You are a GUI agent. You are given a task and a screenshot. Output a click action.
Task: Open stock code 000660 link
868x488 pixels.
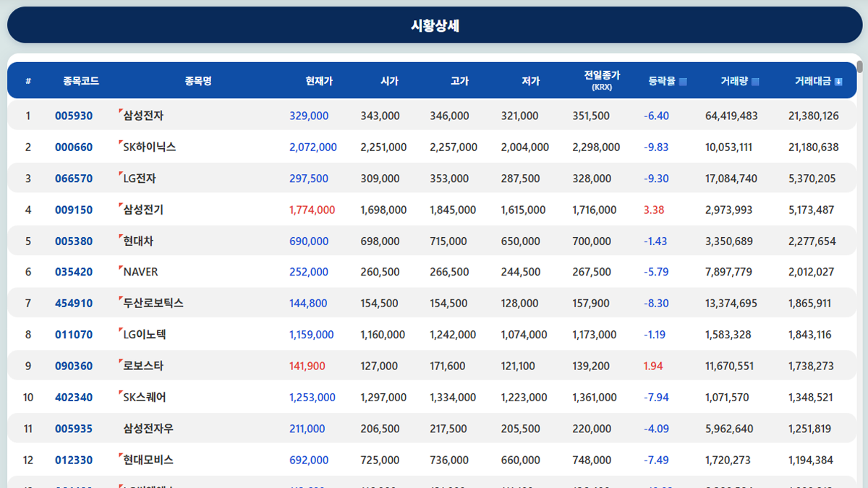coord(74,147)
